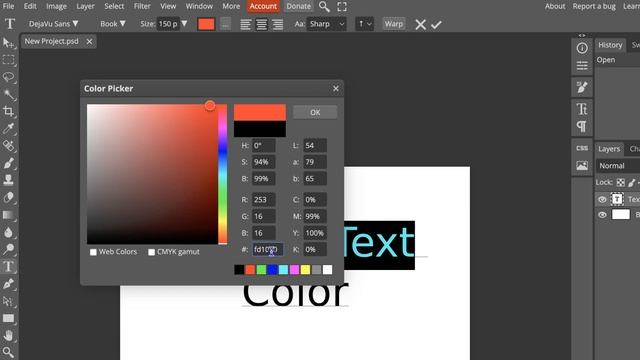Select the Eyedropper tool
Screen dimensions: 640x360
8,128
